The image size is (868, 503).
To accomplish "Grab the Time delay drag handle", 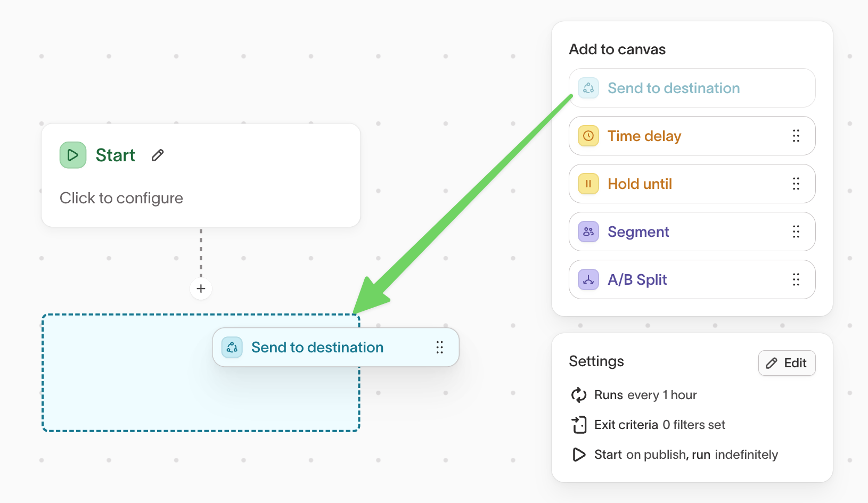I will pos(796,136).
